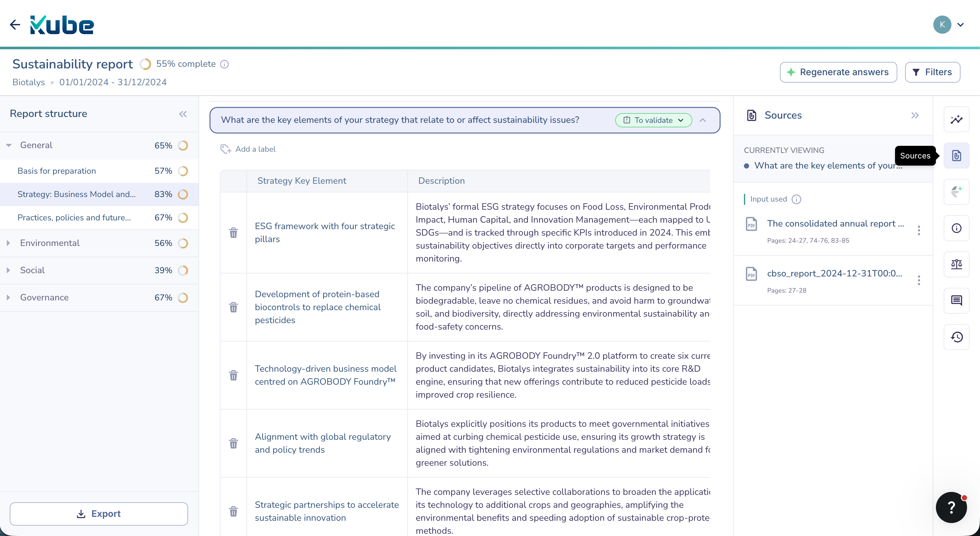
Task: Open the AI assistant panel icon
Action: click(957, 191)
